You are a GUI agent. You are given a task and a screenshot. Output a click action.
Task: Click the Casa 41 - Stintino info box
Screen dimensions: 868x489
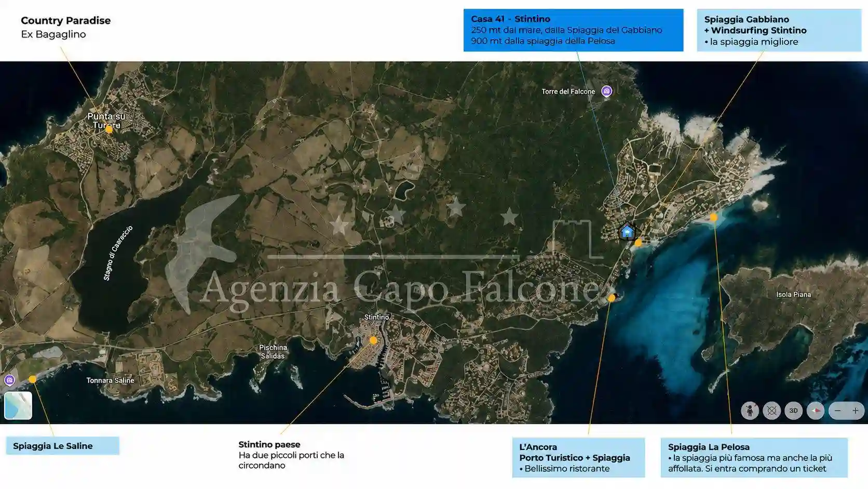click(573, 30)
